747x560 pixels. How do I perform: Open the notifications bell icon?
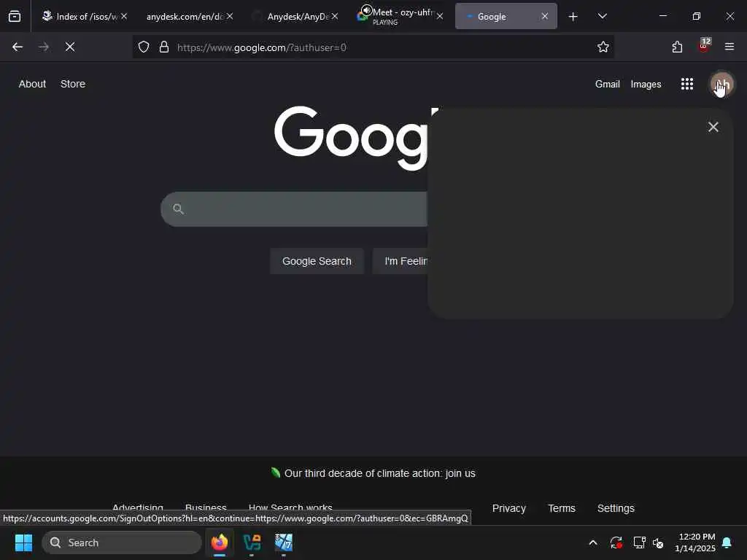[x=727, y=542]
